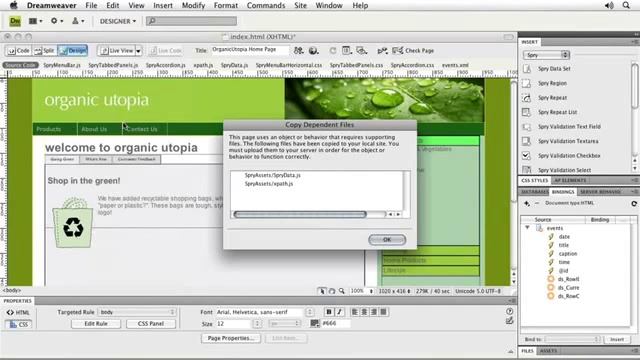This screenshot has height=360, width=640.
Task: Select the pointer Select tool in status bar
Action: 322,291
